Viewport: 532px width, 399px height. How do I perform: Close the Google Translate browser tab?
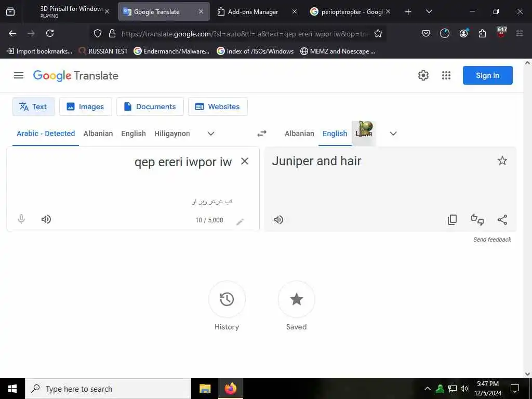(x=201, y=11)
